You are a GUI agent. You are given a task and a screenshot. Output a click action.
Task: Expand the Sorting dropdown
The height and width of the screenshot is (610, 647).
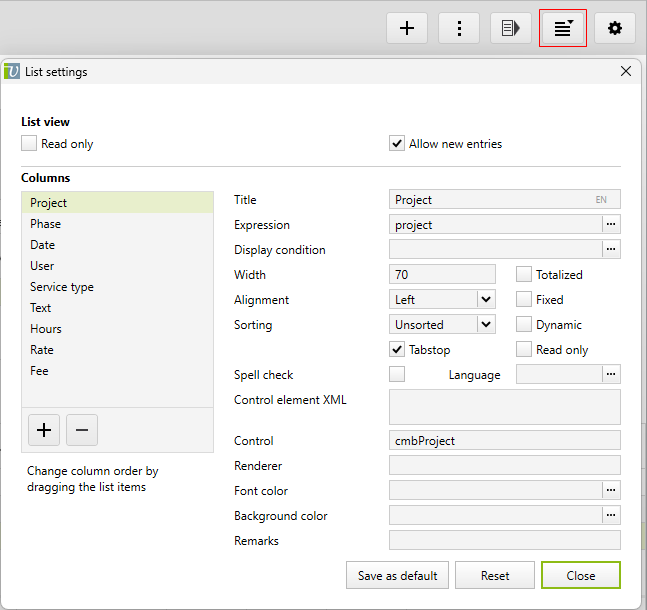click(485, 324)
